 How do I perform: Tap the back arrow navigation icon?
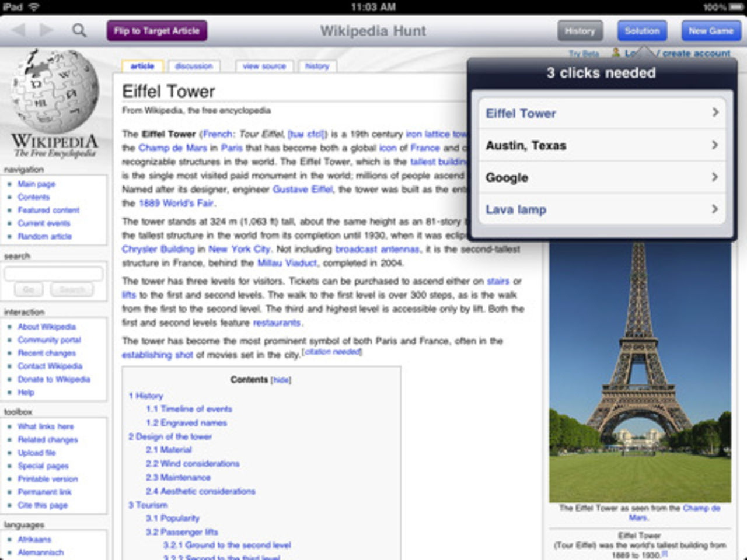tap(19, 30)
